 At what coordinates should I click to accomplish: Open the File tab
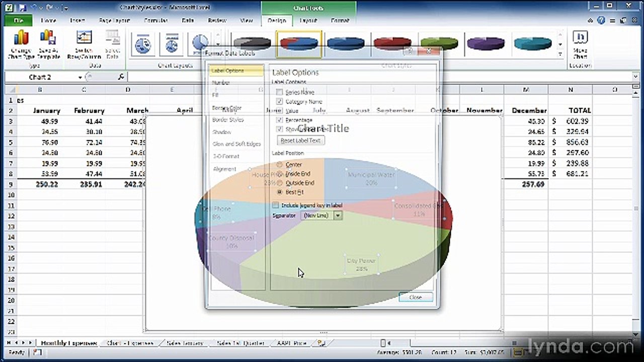[x=19, y=21]
